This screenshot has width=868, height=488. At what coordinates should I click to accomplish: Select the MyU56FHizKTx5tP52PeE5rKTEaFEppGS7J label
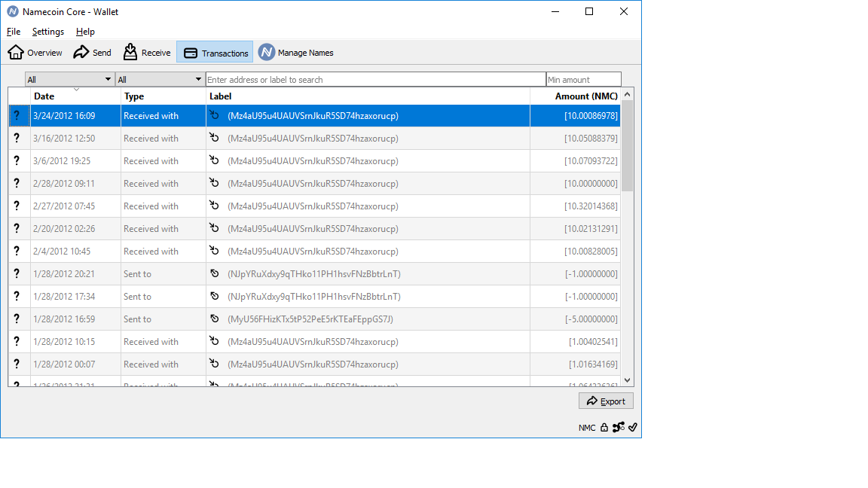click(310, 319)
